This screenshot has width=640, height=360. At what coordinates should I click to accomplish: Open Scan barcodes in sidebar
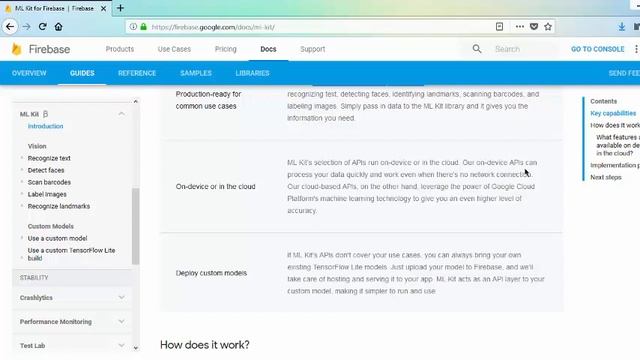pyautogui.click(x=49, y=182)
